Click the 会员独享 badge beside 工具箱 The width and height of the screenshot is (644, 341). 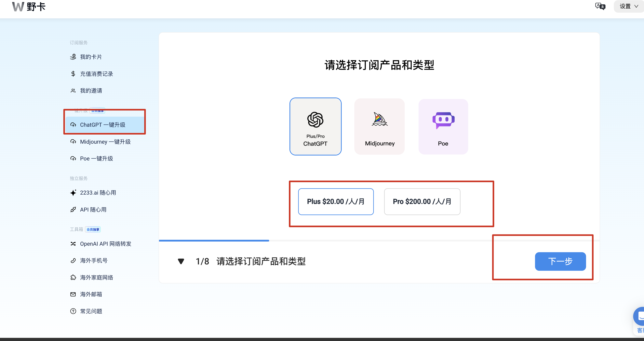93,229
